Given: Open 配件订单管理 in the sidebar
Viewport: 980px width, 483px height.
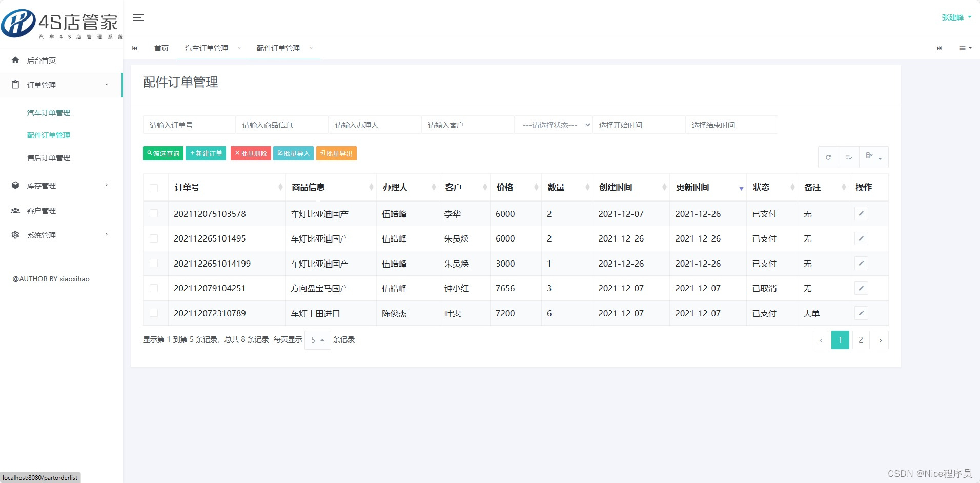Looking at the screenshot, I should pos(49,135).
